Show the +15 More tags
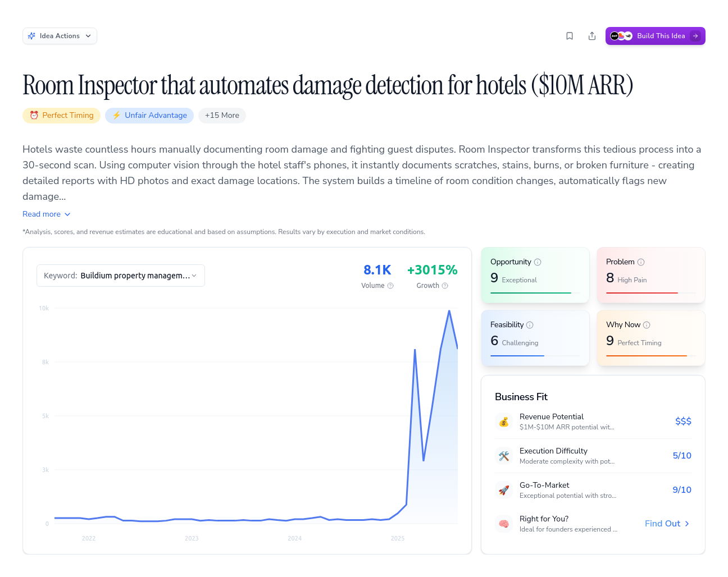 tap(222, 115)
